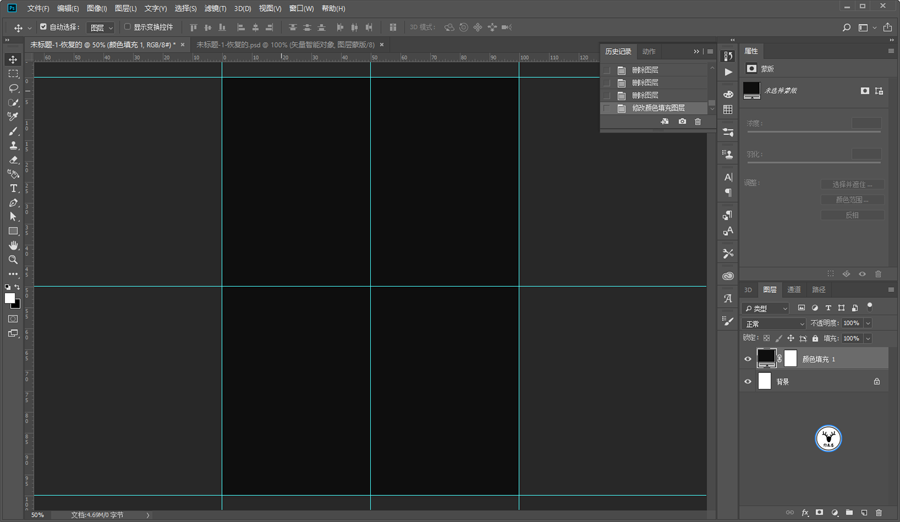Viewport: 900px width, 522px height.
Task: Open the 类型 layer filter dropdown
Action: pos(766,308)
